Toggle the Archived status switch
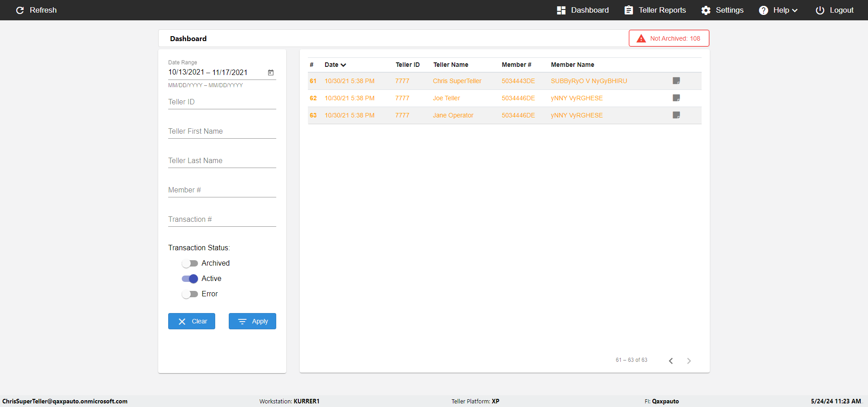 tap(190, 263)
